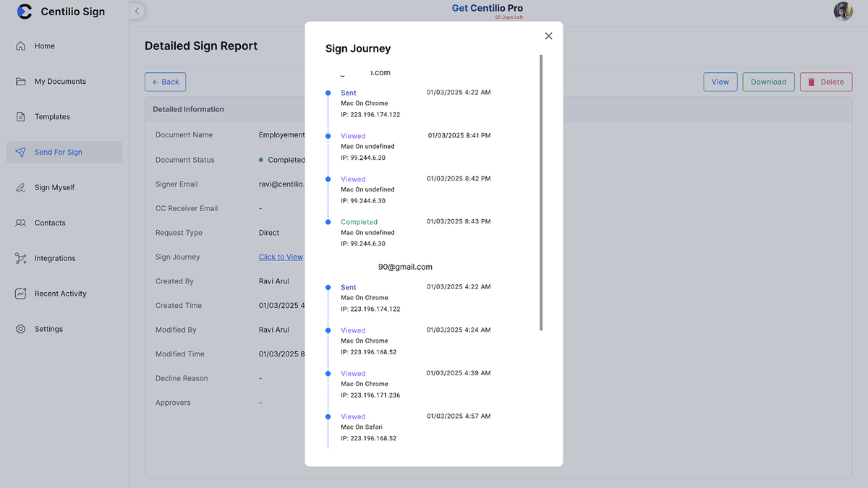Click the Templates document icon

[21, 117]
